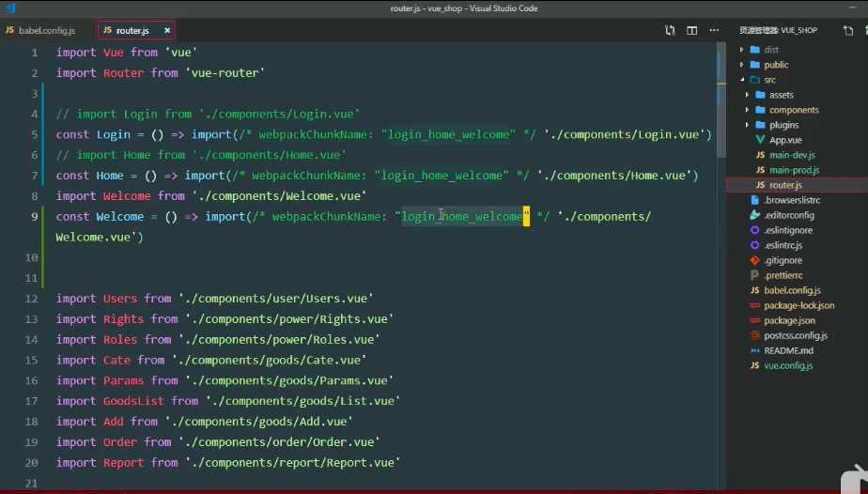Select the plugins folder in explorer
The width and height of the screenshot is (868, 494).
[x=783, y=125]
